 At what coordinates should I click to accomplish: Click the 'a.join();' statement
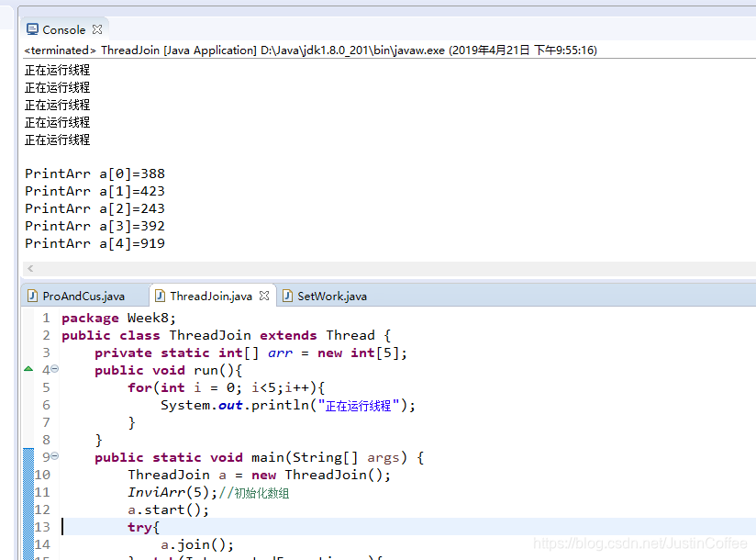[x=197, y=544]
